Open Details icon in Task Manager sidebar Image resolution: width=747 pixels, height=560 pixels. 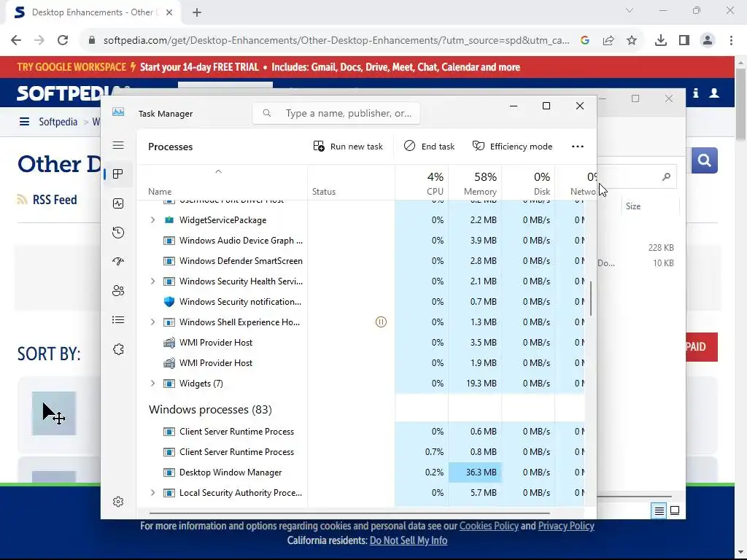(118, 320)
